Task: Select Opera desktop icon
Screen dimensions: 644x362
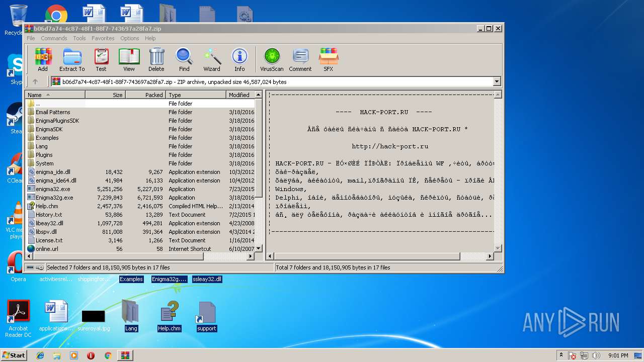Action: pyautogui.click(x=18, y=266)
